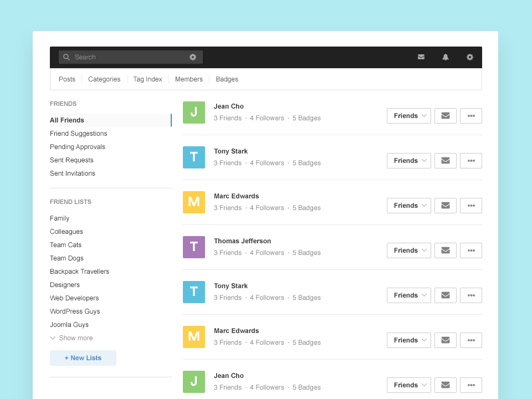Click inside the Search input field
Image resolution: width=532 pixels, height=399 pixels.
pos(111,57)
